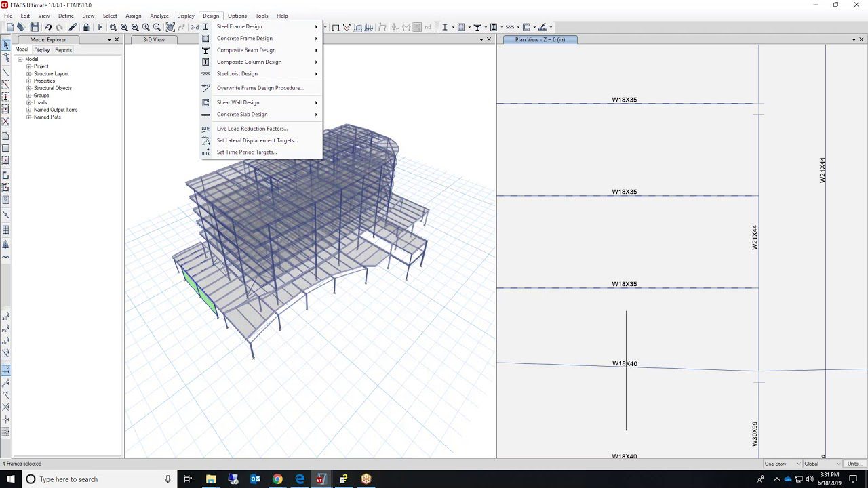The width and height of the screenshot is (868, 488).
Task: Open the One Story dropdown
Action: pyautogui.click(x=781, y=464)
